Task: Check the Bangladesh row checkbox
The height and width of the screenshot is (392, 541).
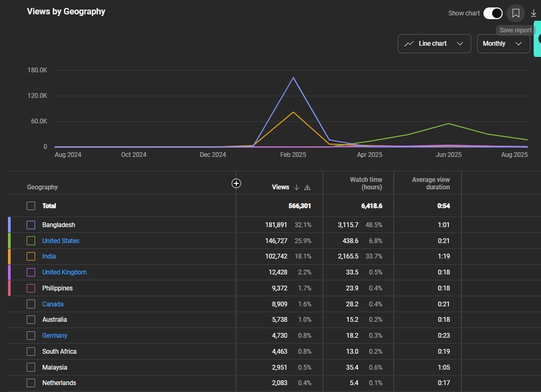Action: (x=31, y=225)
